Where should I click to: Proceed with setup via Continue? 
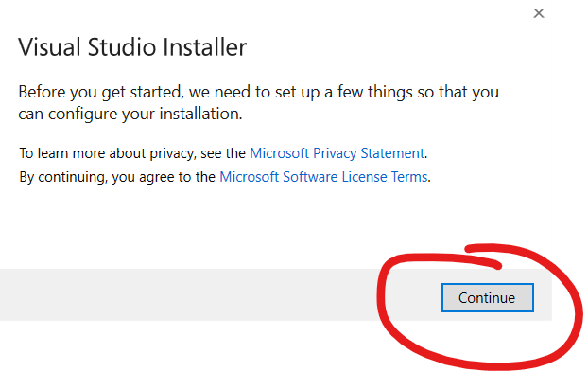[x=487, y=297]
